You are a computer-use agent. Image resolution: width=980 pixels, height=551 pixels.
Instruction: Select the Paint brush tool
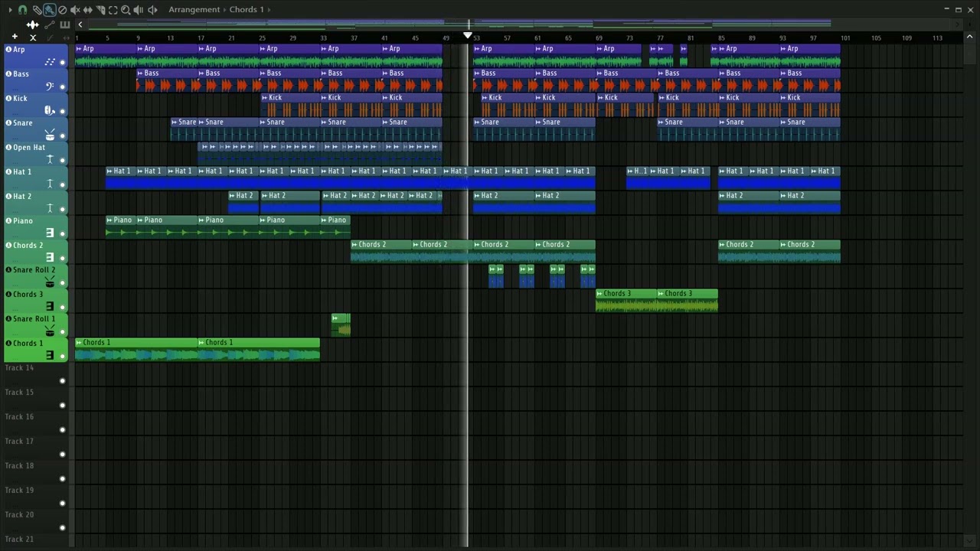tap(50, 10)
